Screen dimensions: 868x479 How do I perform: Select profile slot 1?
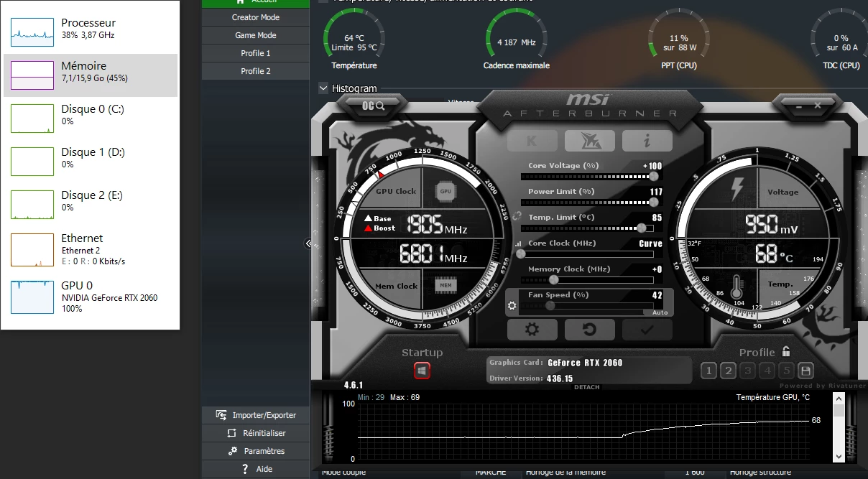(x=708, y=371)
